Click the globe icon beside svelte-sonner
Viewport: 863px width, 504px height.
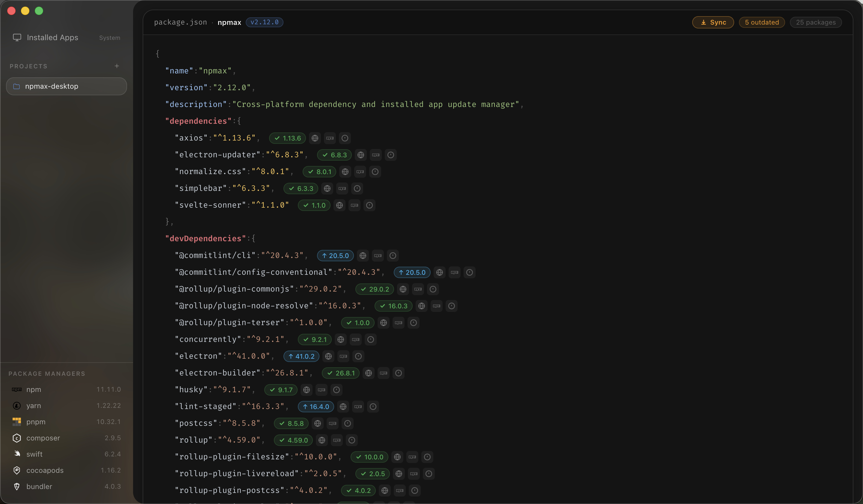pos(340,205)
